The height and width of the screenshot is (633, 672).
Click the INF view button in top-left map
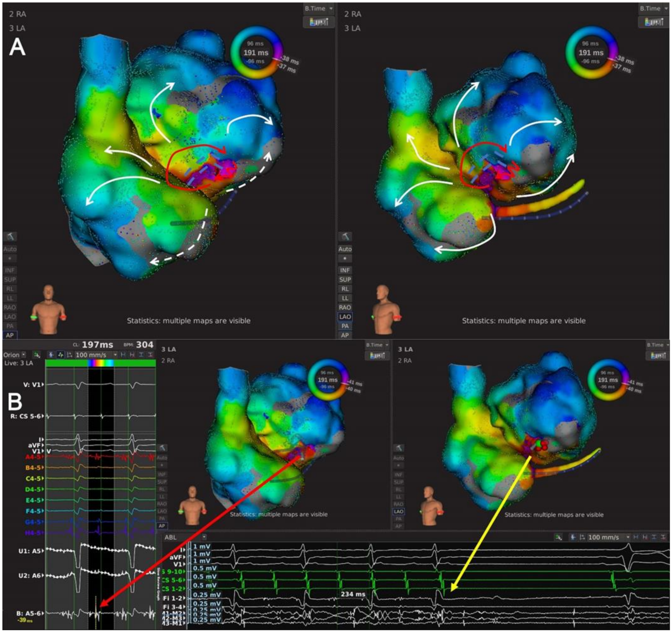(x=10, y=270)
